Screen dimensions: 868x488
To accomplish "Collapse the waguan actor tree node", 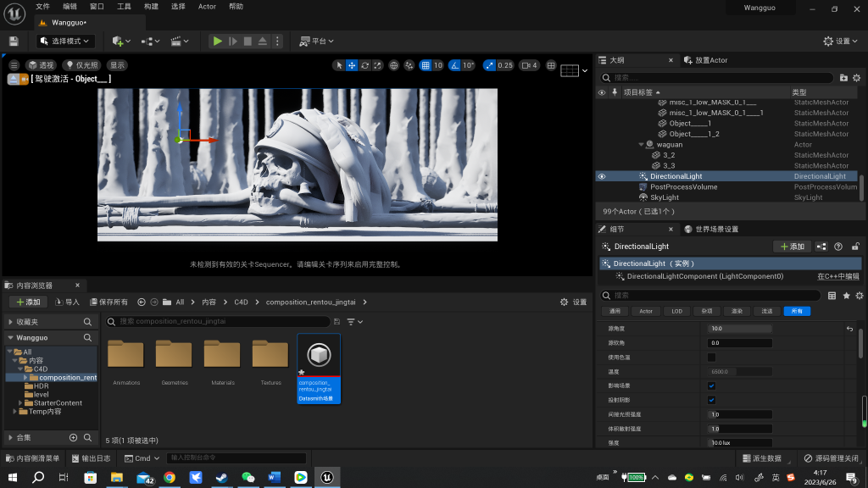I will 641,144.
